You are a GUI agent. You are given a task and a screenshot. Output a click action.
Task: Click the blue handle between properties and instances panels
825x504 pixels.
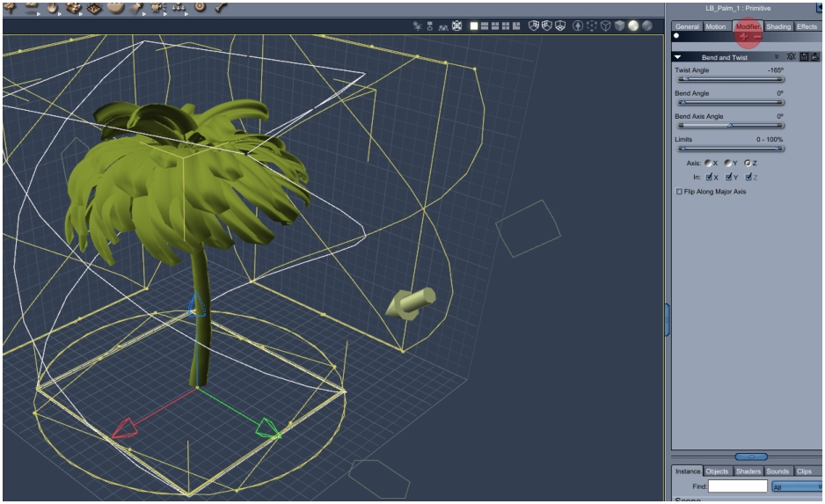coord(751,457)
